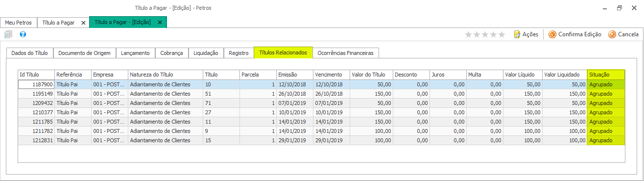Click the third rating star
644x181 pixels.
(485, 34)
